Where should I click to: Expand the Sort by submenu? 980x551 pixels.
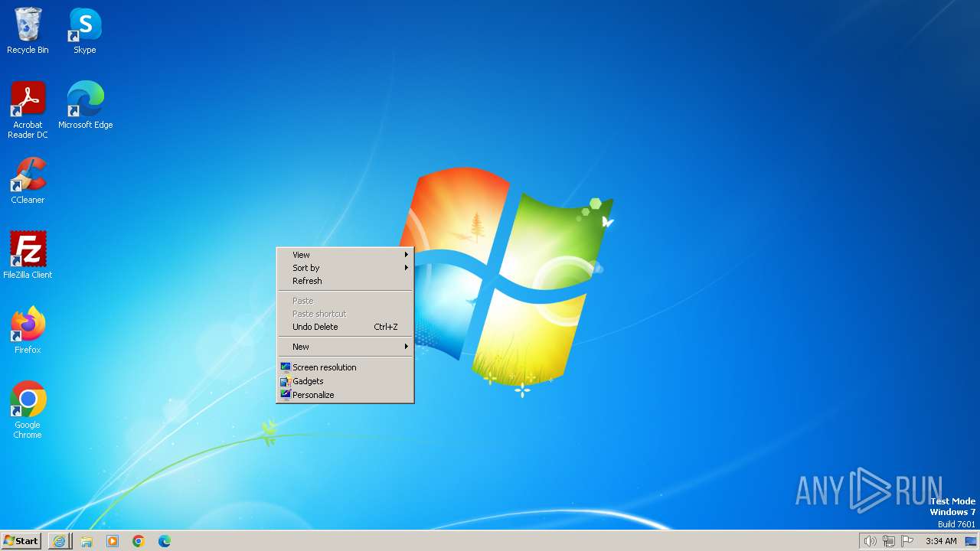click(x=345, y=268)
